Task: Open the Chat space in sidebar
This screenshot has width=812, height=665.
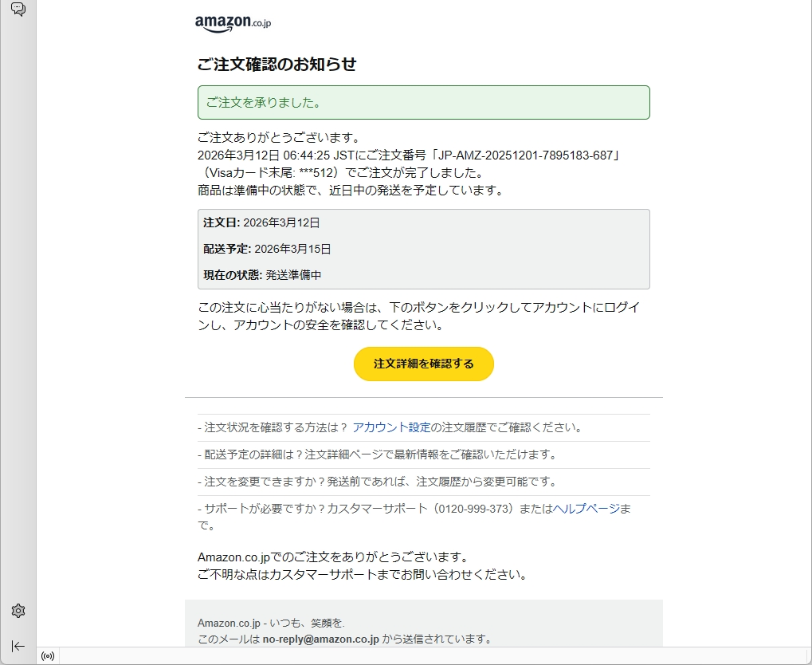Action: (x=18, y=10)
